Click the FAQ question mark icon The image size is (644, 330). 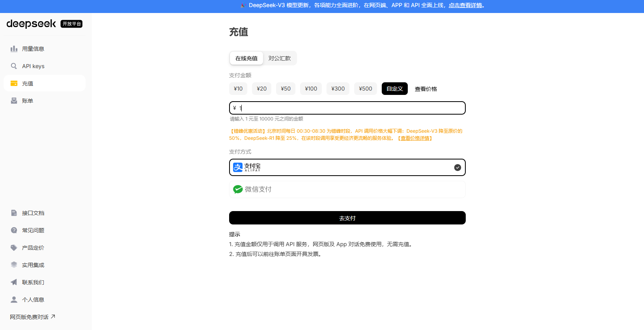click(x=14, y=230)
